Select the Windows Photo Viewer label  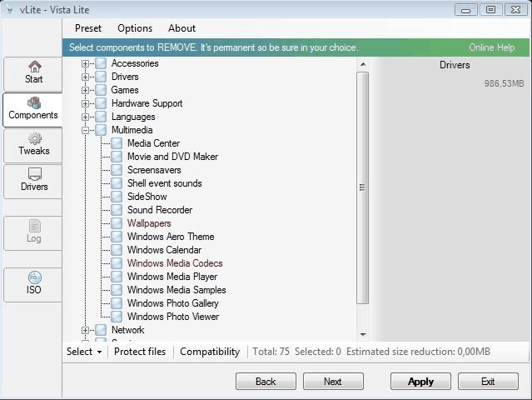click(173, 317)
